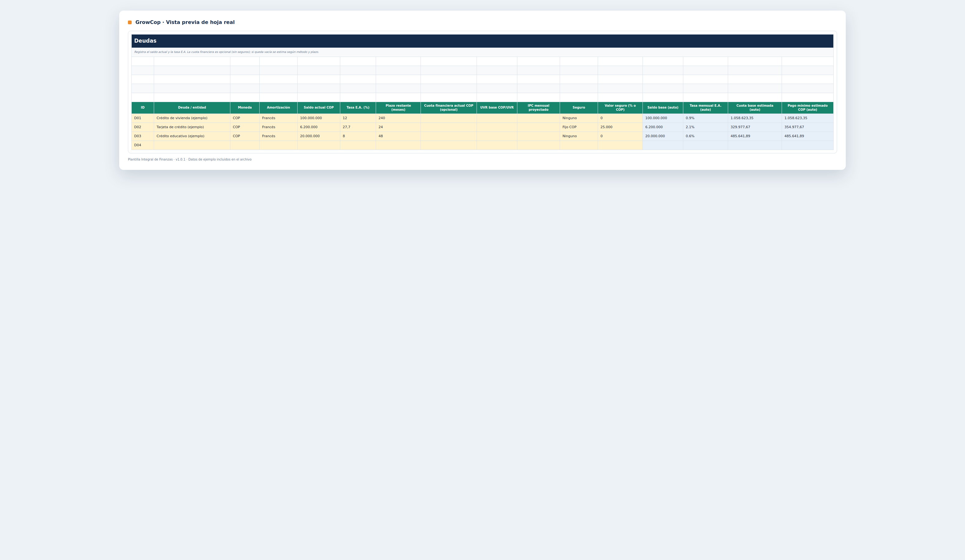Click the pago mínimo value 354.977,67

(807, 127)
